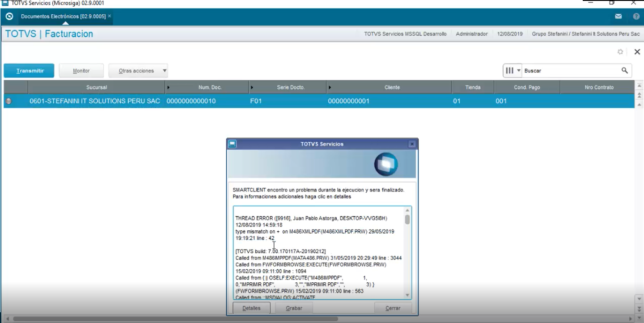Click error log scroll up arrow

(x=407, y=210)
